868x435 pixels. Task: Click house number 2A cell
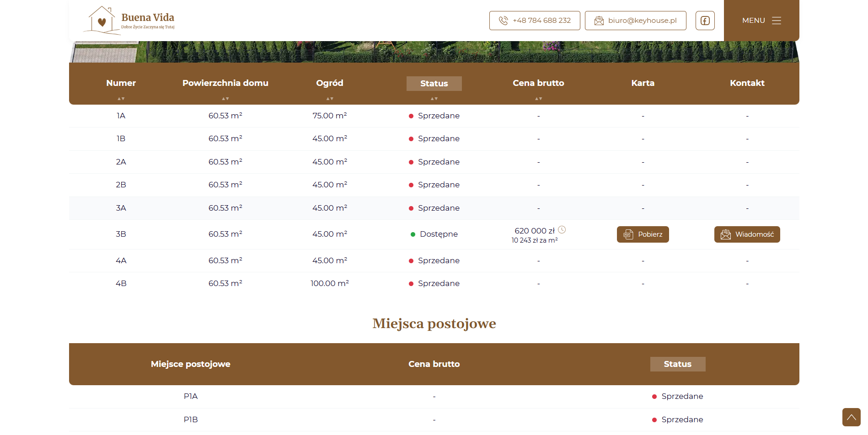click(121, 162)
